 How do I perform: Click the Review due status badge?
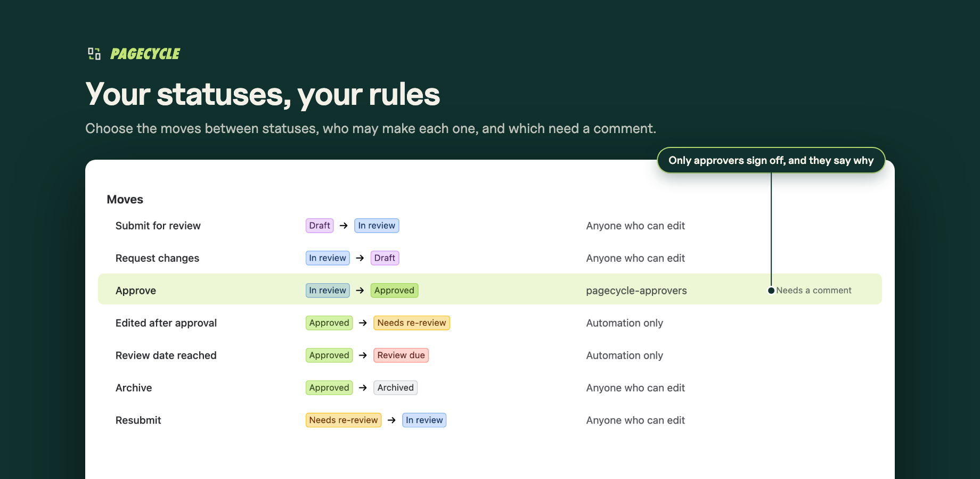pyautogui.click(x=401, y=356)
